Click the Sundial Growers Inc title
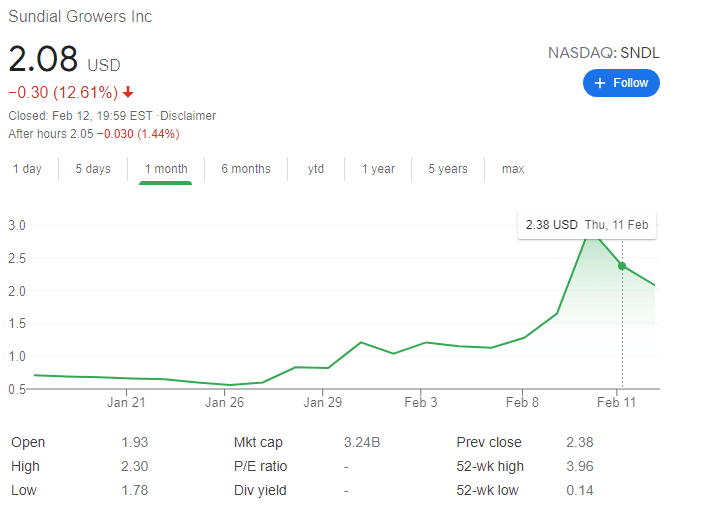Viewport: 708px width, 506px height. click(x=80, y=17)
